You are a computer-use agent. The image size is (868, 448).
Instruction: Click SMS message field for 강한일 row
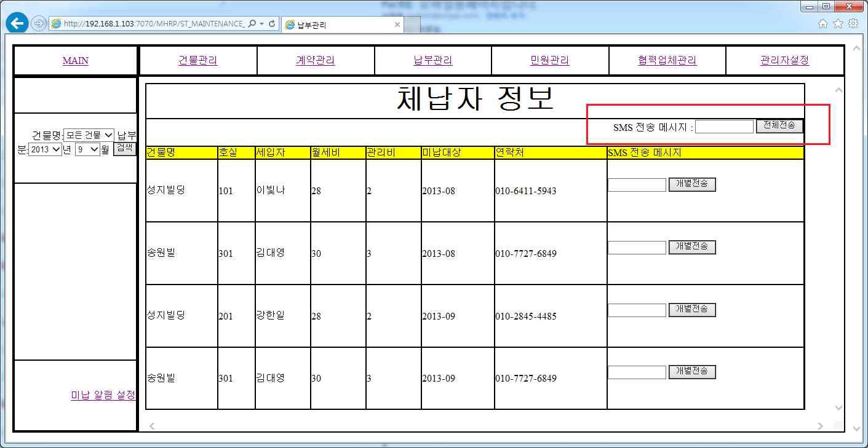click(637, 310)
